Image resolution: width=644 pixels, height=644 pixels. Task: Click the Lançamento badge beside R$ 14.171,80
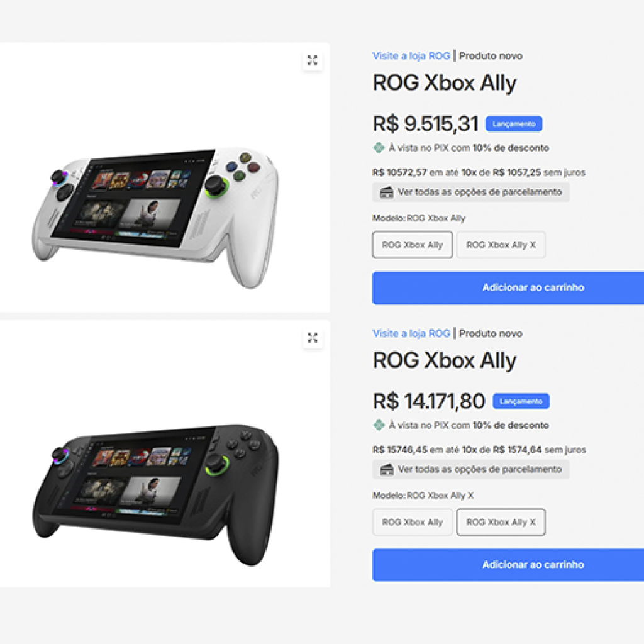click(x=521, y=401)
